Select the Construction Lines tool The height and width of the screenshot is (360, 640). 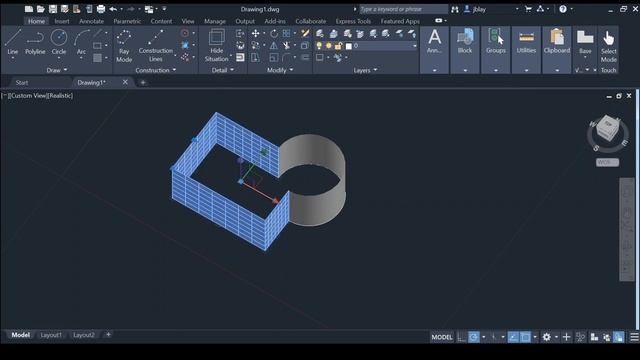pos(156,45)
